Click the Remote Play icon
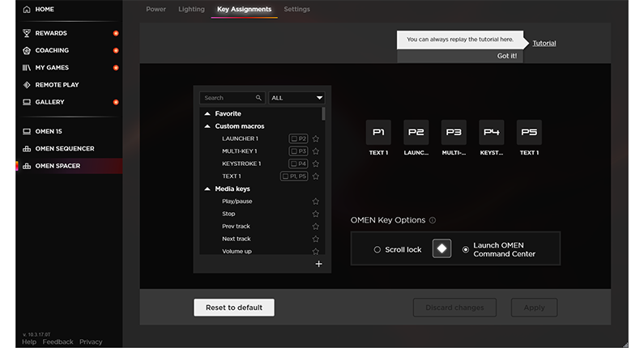Viewport: 644px width, 348px height. coord(27,84)
